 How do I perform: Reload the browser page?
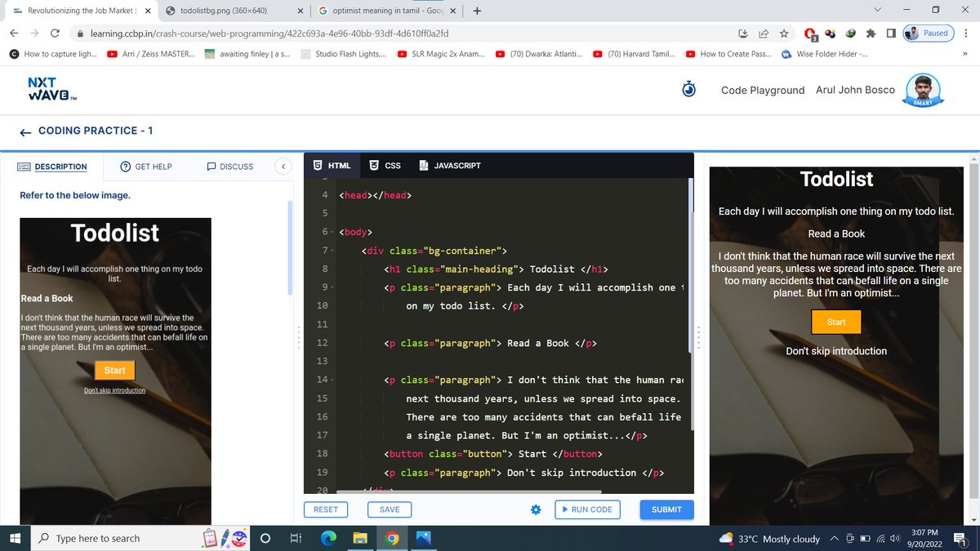click(55, 33)
